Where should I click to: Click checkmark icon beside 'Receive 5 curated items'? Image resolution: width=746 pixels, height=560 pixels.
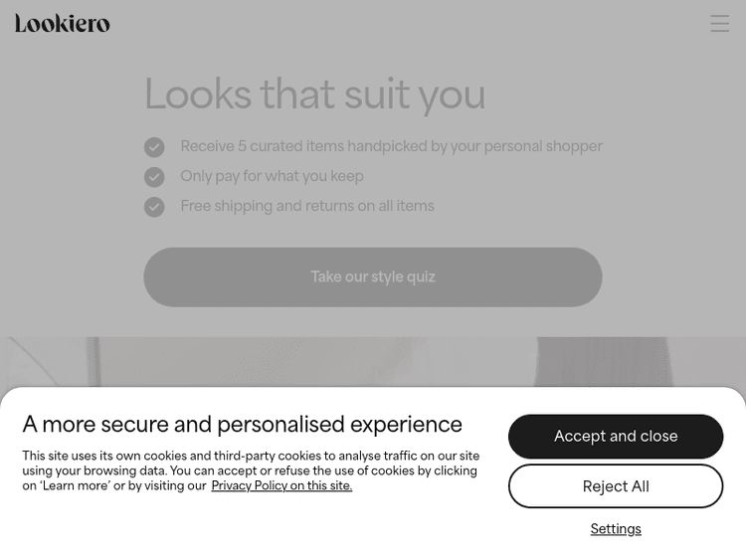[x=154, y=147]
